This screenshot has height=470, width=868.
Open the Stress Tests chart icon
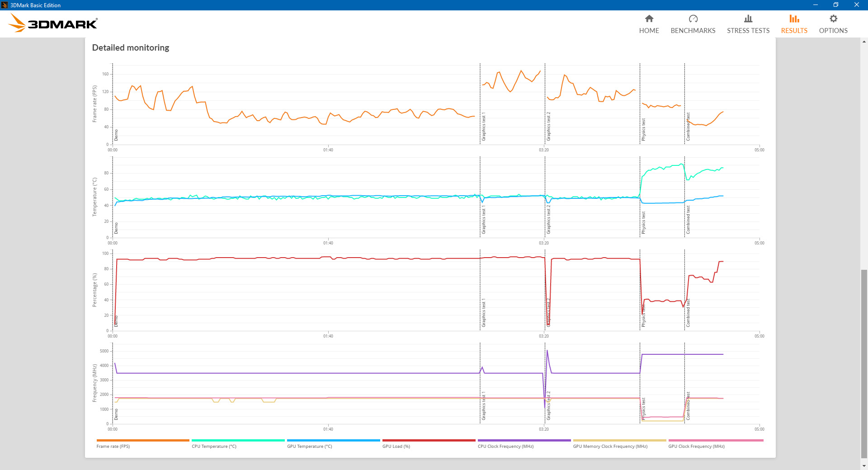click(x=748, y=19)
